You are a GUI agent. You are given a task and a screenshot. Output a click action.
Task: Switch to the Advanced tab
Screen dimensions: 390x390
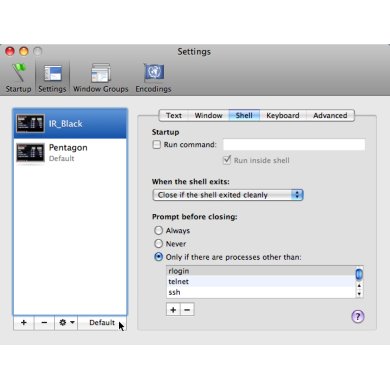pos(330,116)
